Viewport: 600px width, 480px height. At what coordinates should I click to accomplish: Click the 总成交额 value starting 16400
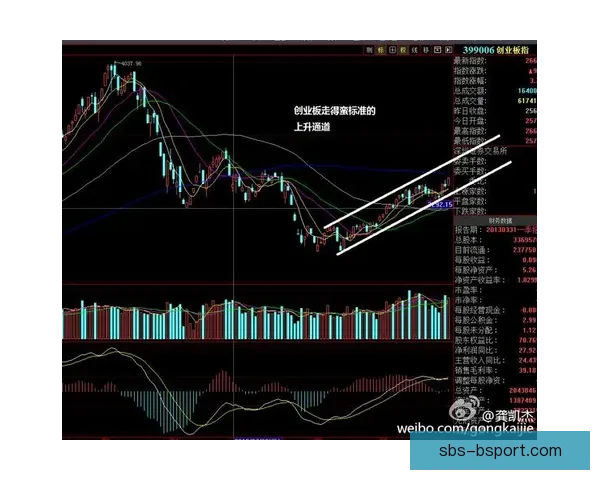tap(527, 91)
